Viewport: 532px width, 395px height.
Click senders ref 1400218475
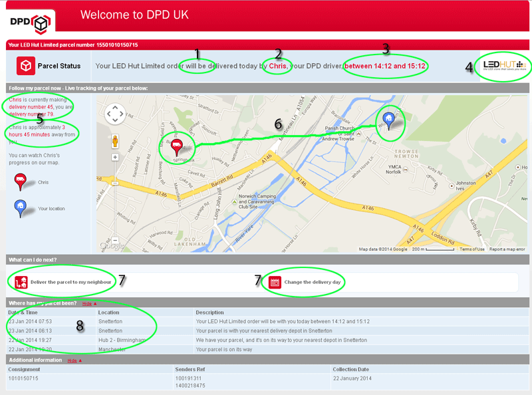pos(190,386)
